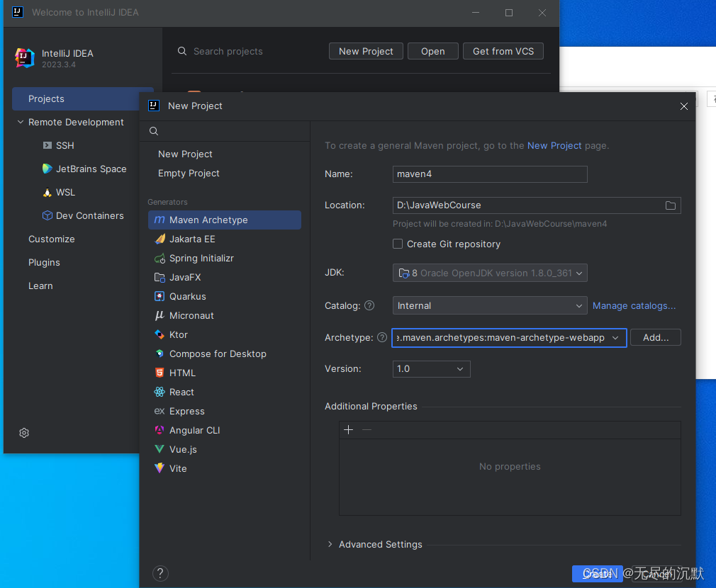Select the Micronaut generator icon

coord(160,316)
